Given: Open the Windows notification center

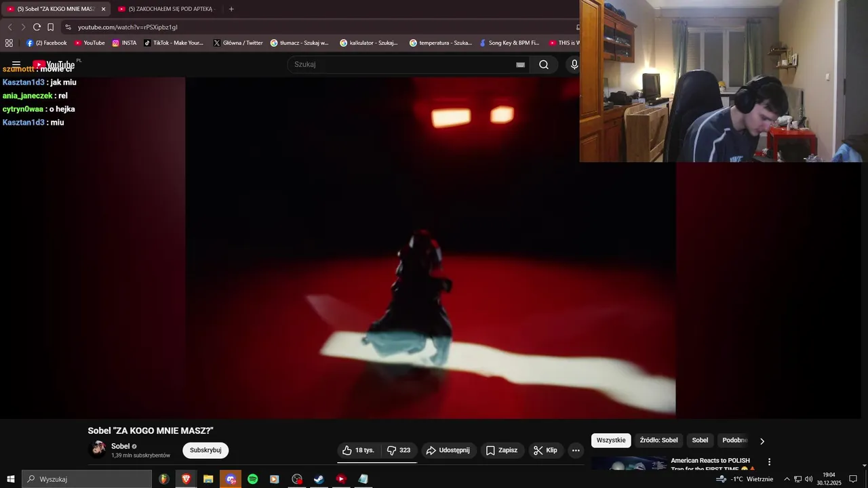Looking at the screenshot, I should click(x=853, y=479).
